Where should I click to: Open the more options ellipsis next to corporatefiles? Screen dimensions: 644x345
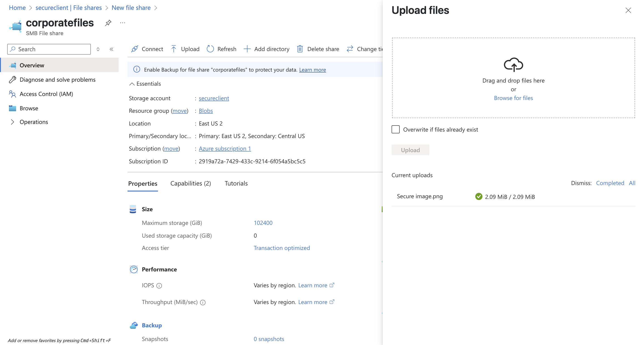122,23
